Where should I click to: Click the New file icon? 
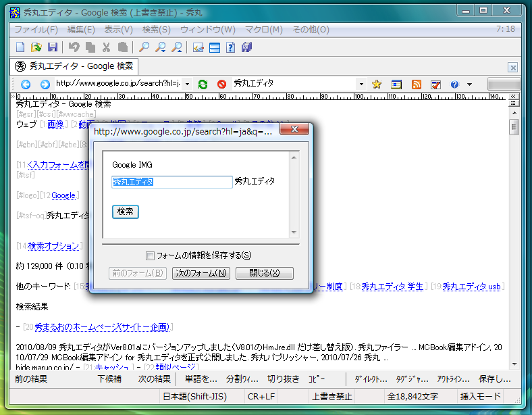point(20,47)
